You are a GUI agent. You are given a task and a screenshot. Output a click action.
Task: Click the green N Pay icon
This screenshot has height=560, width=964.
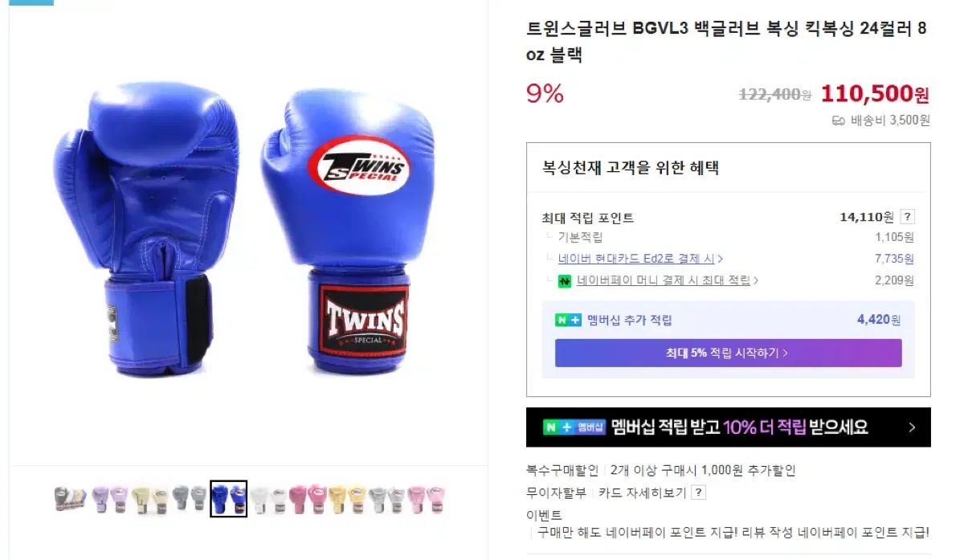pyautogui.click(x=565, y=280)
